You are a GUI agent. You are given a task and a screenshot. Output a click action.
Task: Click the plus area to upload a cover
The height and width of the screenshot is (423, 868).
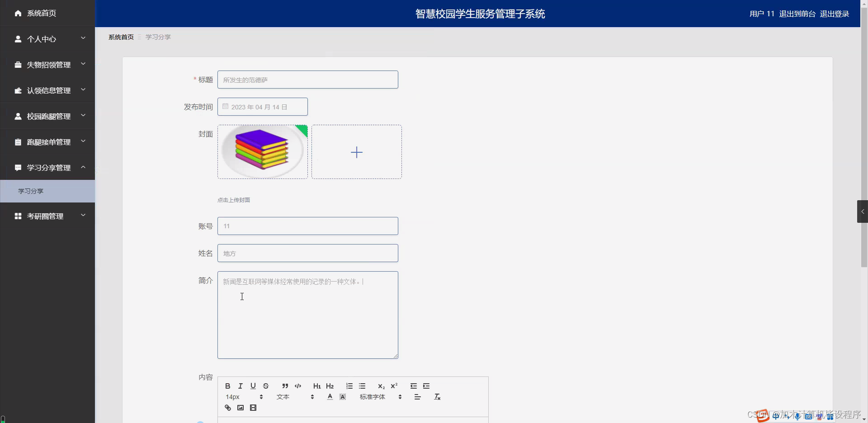pos(357,152)
